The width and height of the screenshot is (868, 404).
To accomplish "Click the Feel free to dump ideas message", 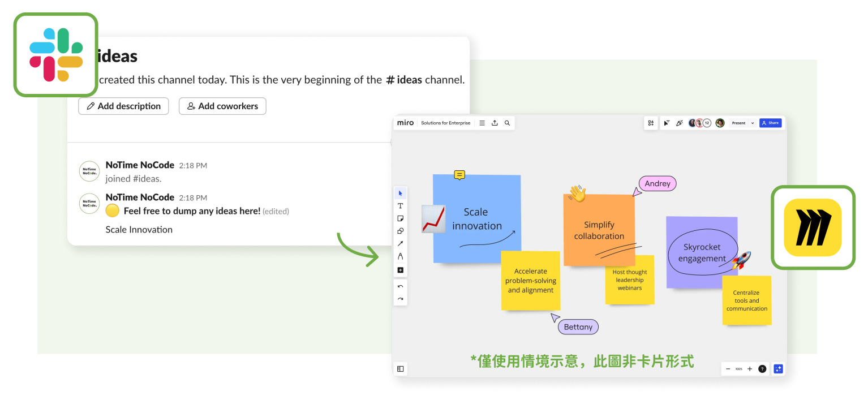I will click(x=192, y=211).
